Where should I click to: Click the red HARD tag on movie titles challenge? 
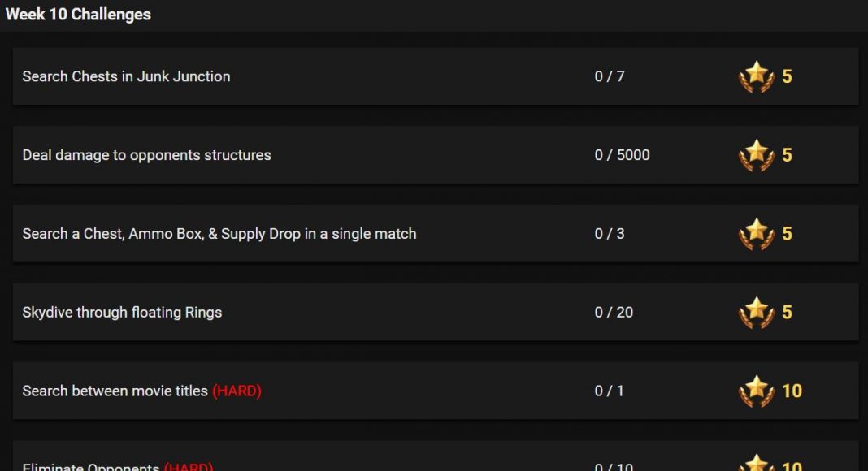tap(237, 391)
